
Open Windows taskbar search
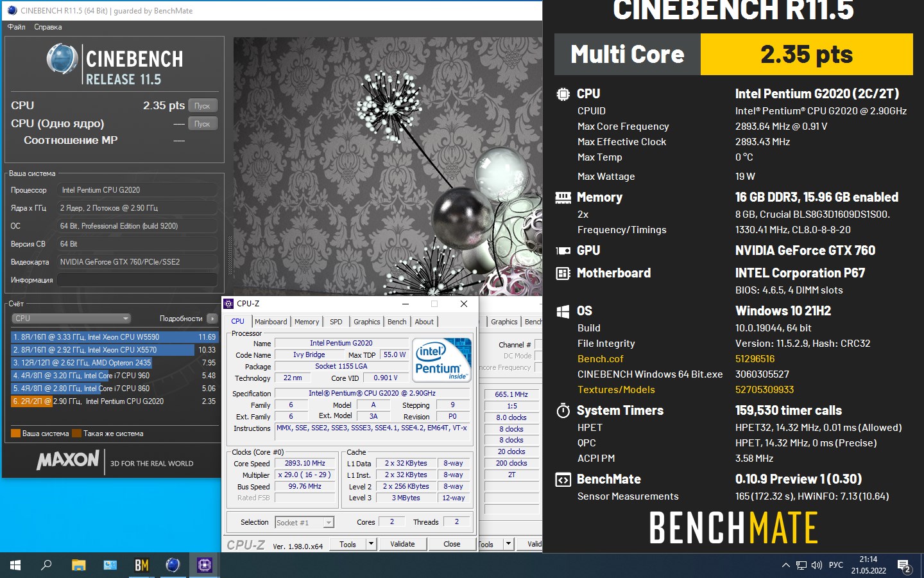46,565
